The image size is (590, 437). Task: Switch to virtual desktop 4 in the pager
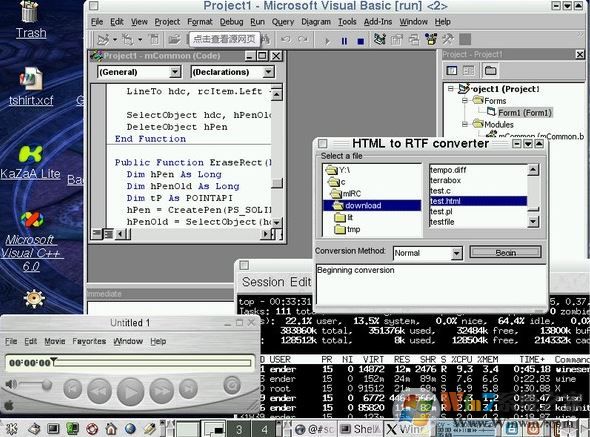coord(265,429)
